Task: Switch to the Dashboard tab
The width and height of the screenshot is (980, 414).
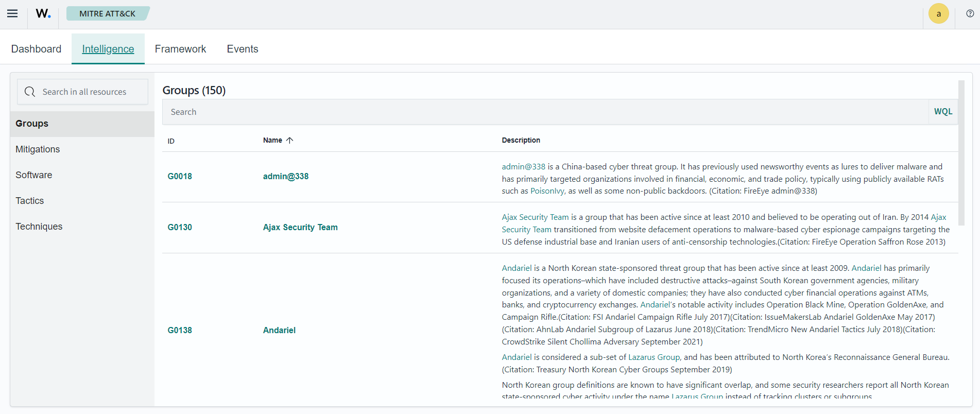Action: coord(36,49)
